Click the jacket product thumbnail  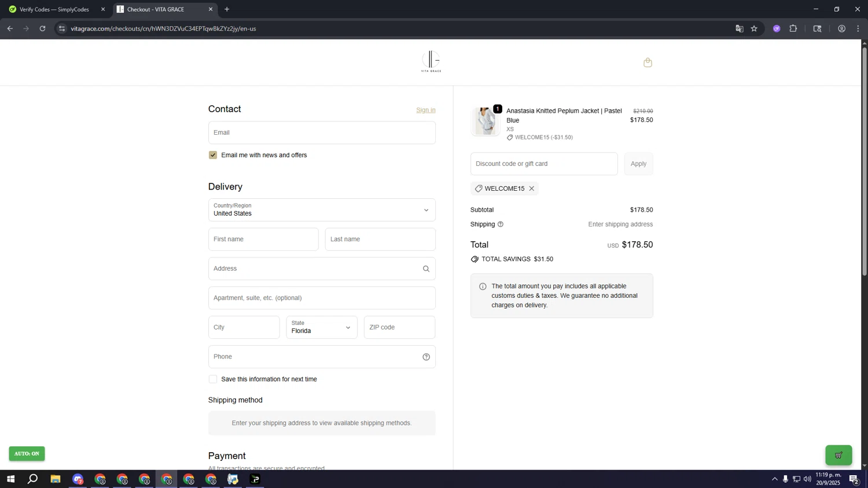pos(485,121)
